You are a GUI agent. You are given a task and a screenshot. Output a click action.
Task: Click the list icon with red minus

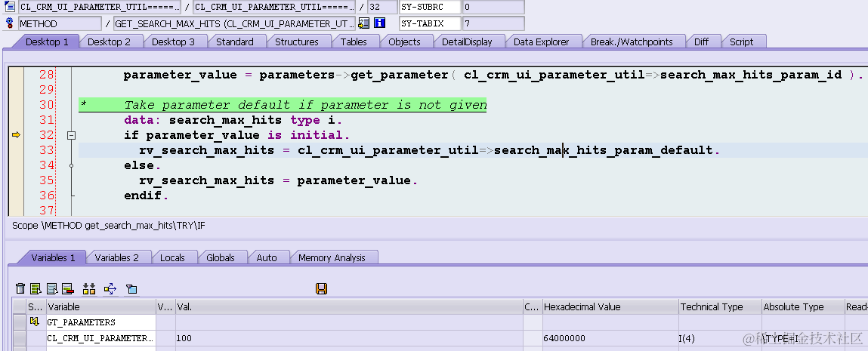coord(67,288)
